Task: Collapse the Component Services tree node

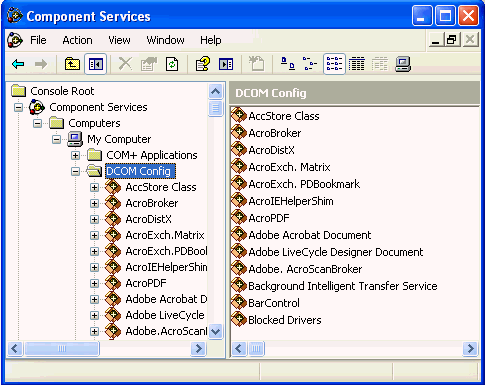Action: coord(19,107)
